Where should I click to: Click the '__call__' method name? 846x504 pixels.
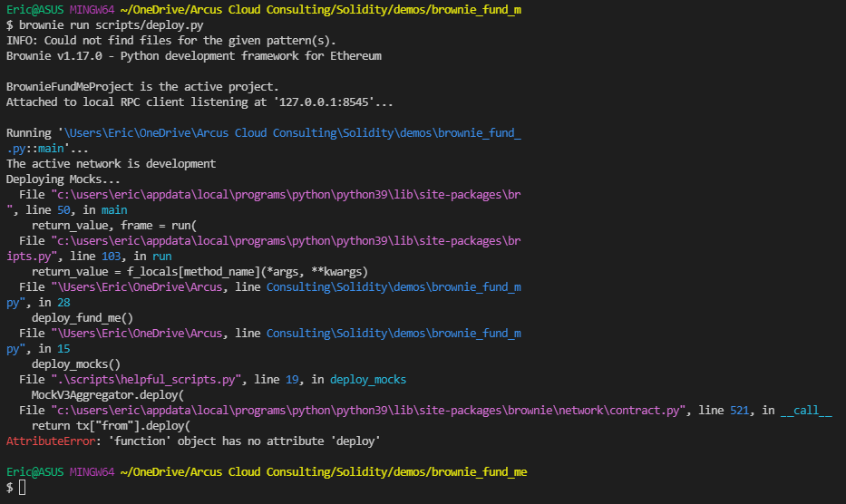[806, 411]
